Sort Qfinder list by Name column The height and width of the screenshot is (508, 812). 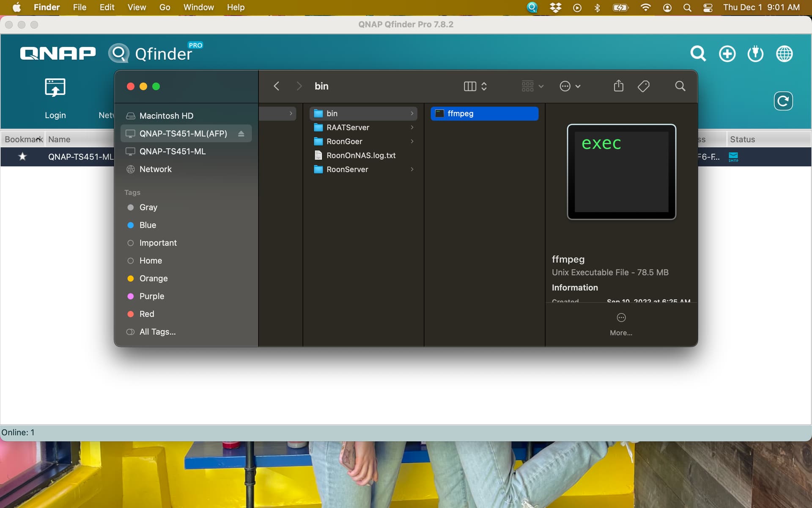pos(59,139)
